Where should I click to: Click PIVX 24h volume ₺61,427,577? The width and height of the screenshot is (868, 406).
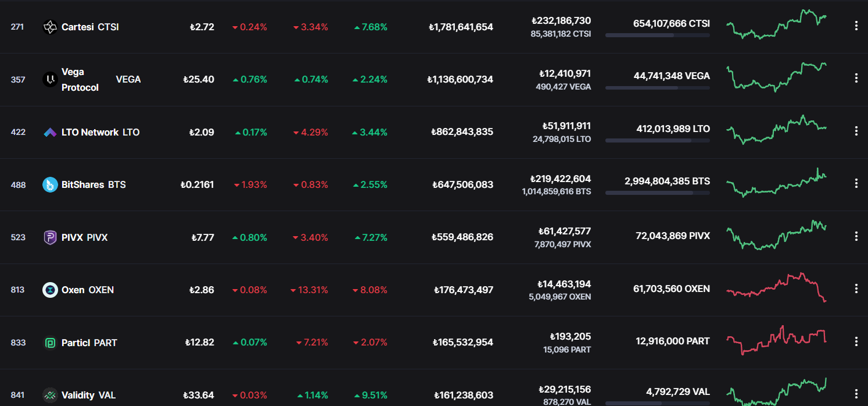[565, 231]
